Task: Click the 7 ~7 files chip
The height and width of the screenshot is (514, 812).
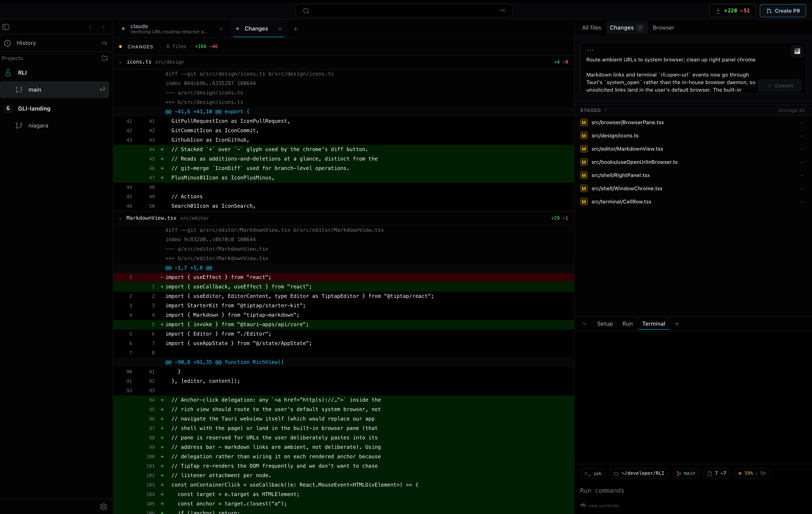Action: click(717, 473)
